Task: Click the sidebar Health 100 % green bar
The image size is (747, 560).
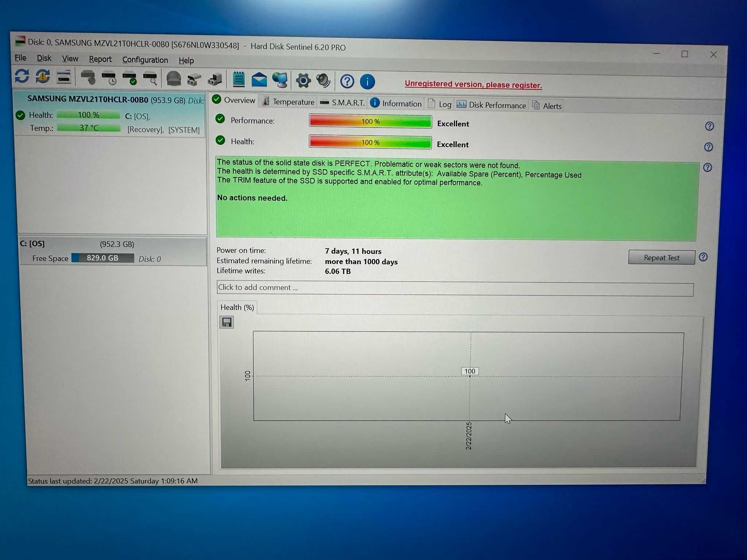Action: pos(88,115)
